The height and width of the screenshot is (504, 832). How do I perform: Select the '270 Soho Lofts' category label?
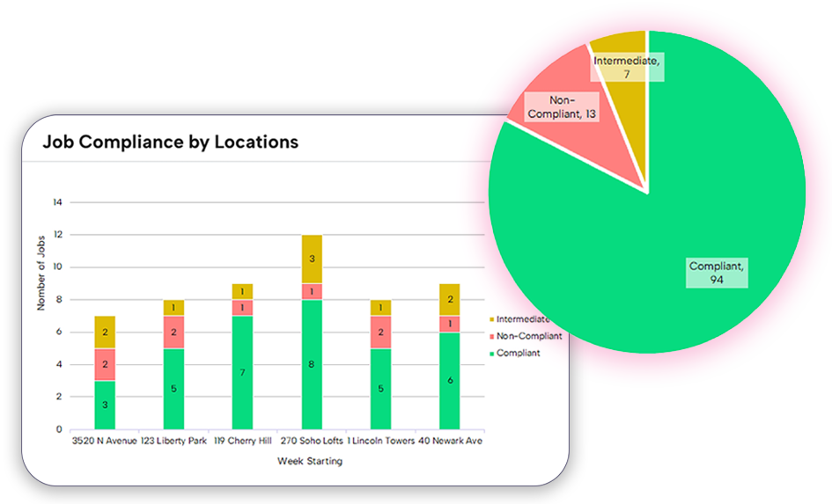312,441
